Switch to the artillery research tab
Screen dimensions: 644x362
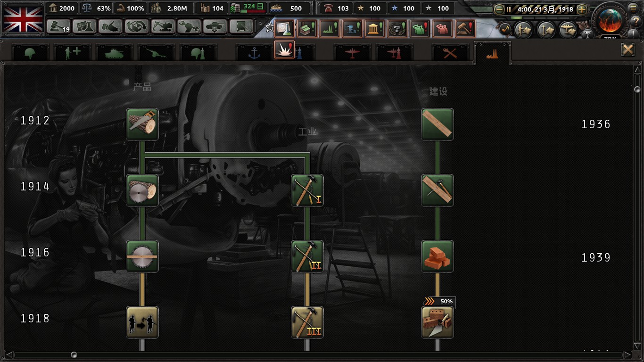coord(157,52)
